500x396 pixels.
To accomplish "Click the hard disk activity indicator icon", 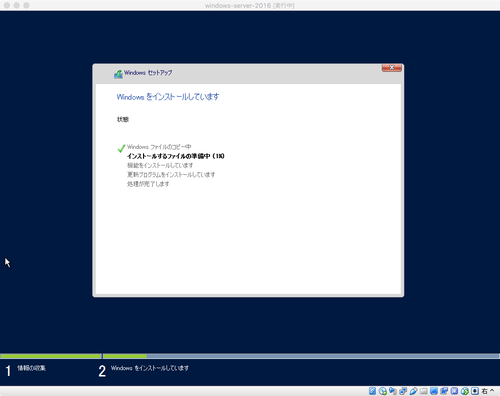I will click(x=372, y=391).
